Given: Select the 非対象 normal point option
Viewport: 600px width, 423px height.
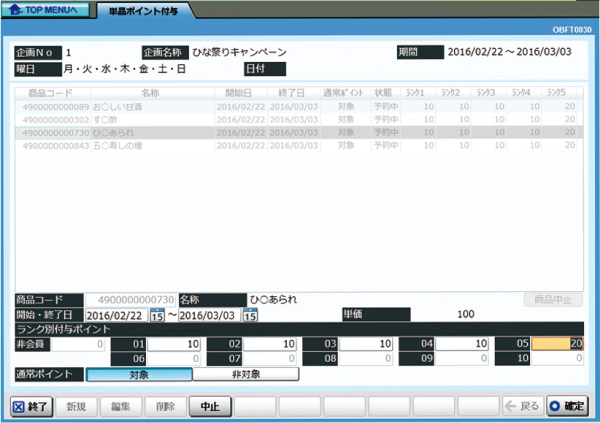Looking at the screenshot, I should 245,375.
